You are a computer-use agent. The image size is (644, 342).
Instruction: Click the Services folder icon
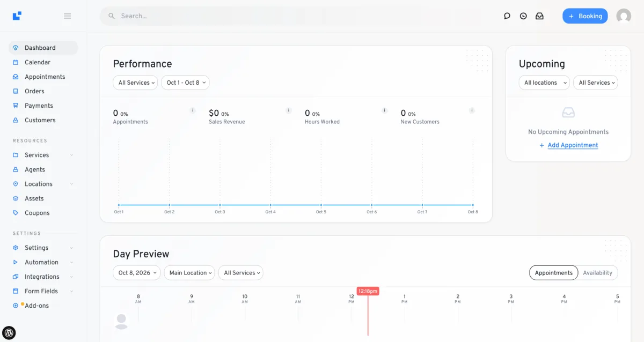[16, 155]
